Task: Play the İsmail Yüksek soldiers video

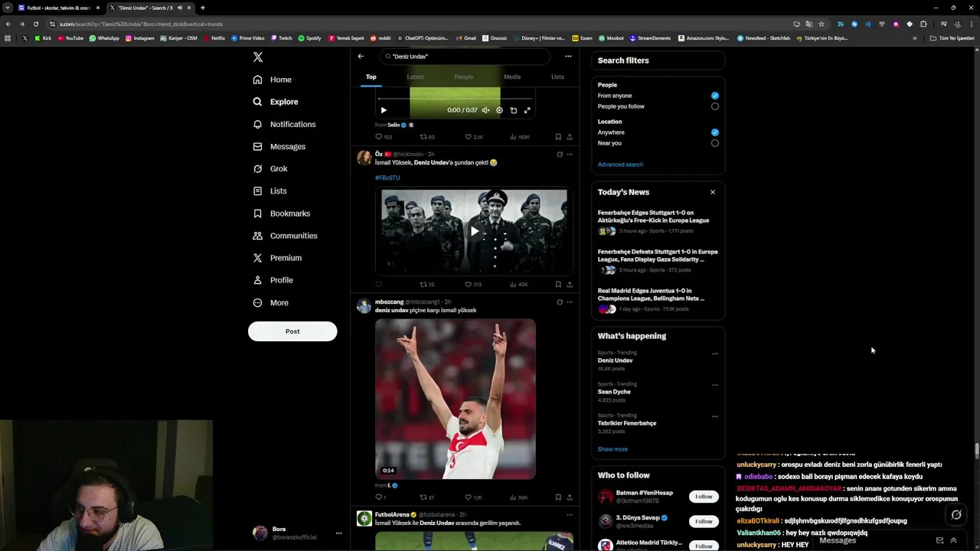Action: point(475,231)
